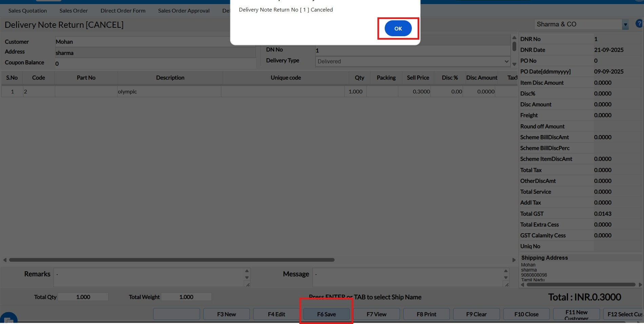Click the Unique code column header
The image size is (644, 324).
[286, 78]
